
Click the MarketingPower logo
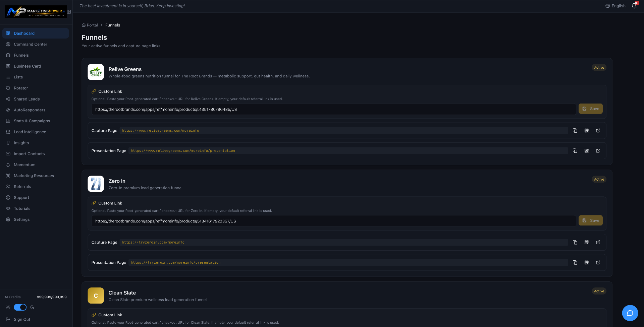[36, 12]
